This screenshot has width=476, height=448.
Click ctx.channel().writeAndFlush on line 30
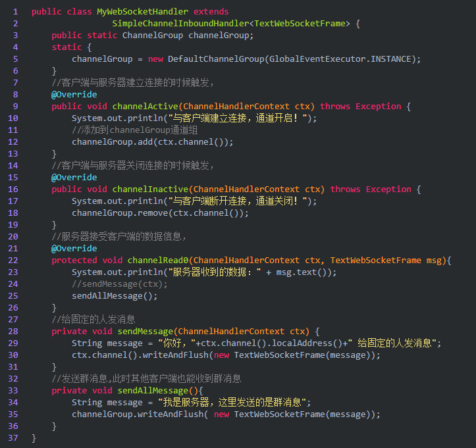click(x=140, y=355)
